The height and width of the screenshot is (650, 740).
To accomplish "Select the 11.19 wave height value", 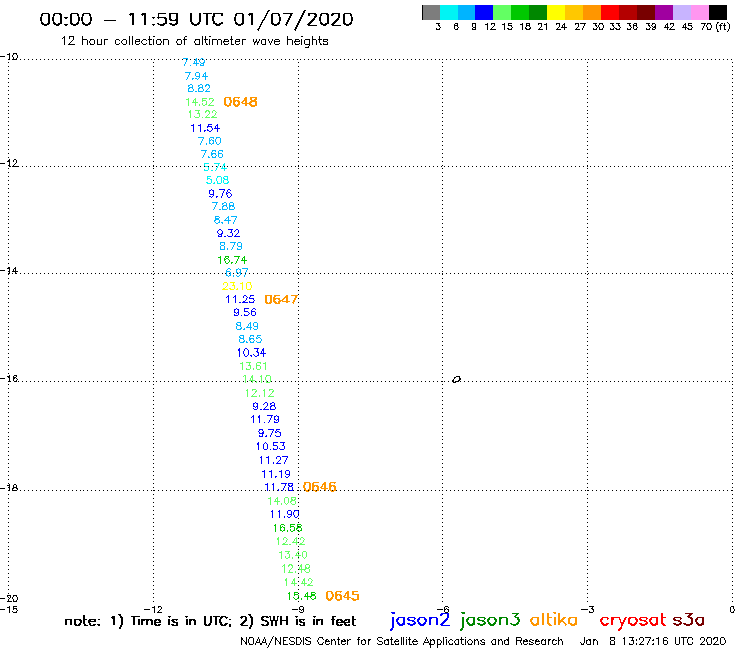I will [x=276, y=474].
